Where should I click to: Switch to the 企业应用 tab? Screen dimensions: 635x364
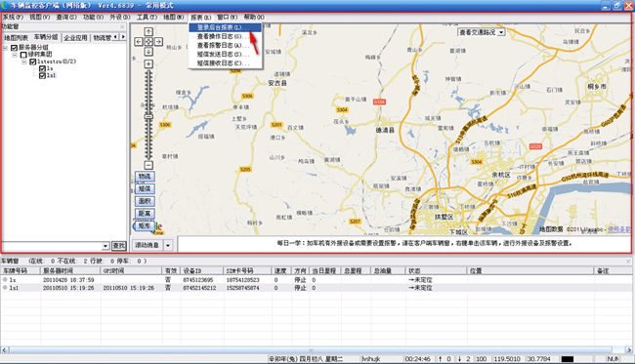(x=75, y=38)
